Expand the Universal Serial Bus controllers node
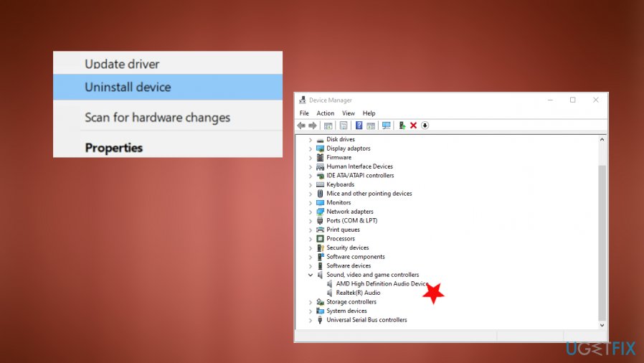This screenshot has height=363, width=644. pyautogui.click(x=311, y=320)
